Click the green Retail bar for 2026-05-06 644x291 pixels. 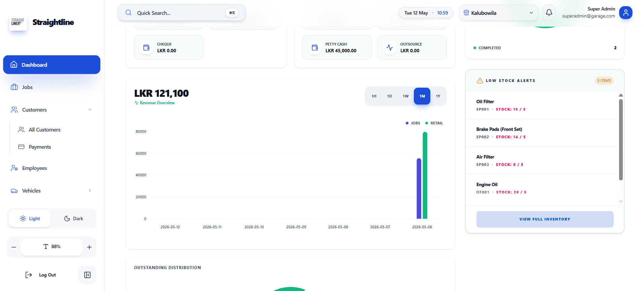coord(425,175)
